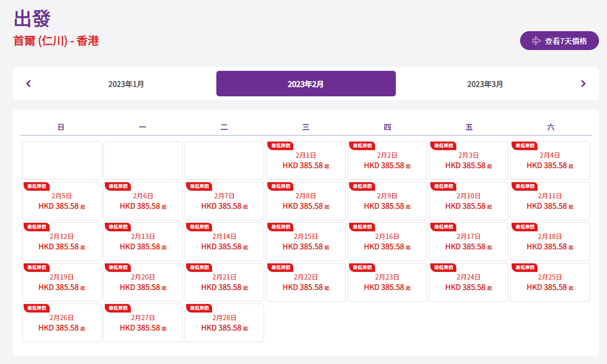
Task: Click the next month right arrow
Action: pos(583,84)
